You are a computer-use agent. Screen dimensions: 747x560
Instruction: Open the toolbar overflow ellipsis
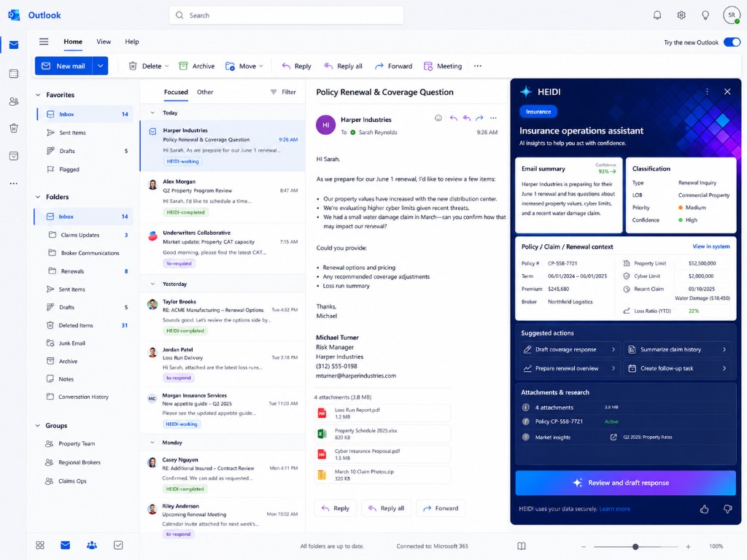tap(478, 66)
